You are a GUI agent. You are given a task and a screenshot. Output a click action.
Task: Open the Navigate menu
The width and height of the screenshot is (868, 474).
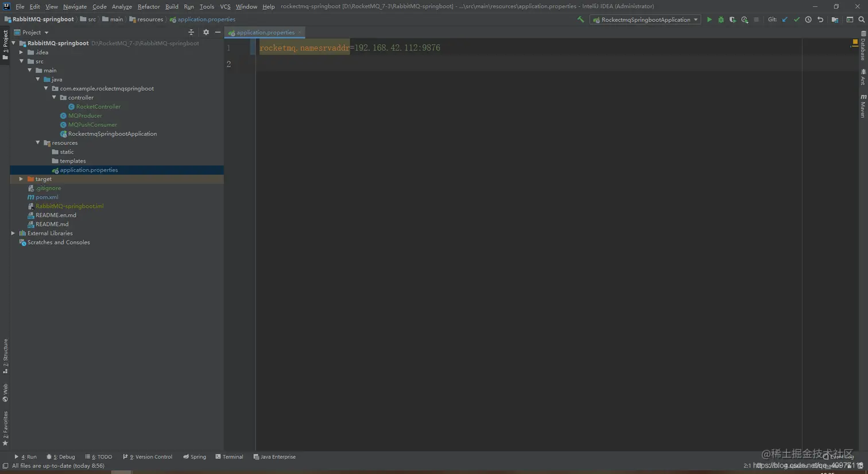(75, 6)
